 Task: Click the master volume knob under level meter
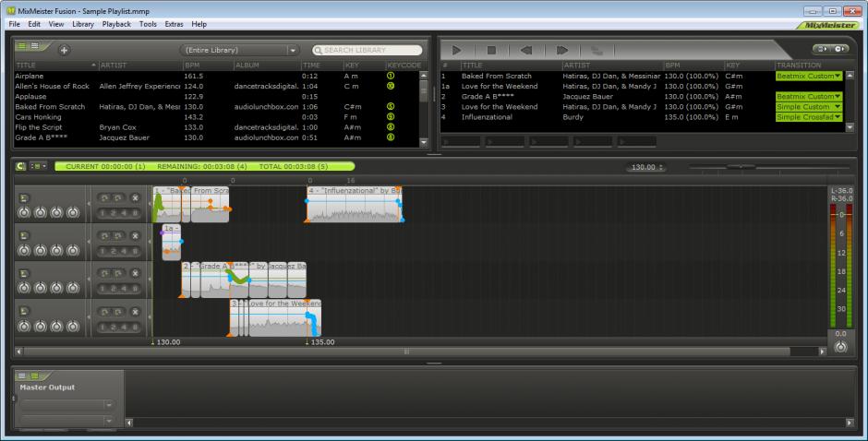pyautogui.click(x=840, y=347)
